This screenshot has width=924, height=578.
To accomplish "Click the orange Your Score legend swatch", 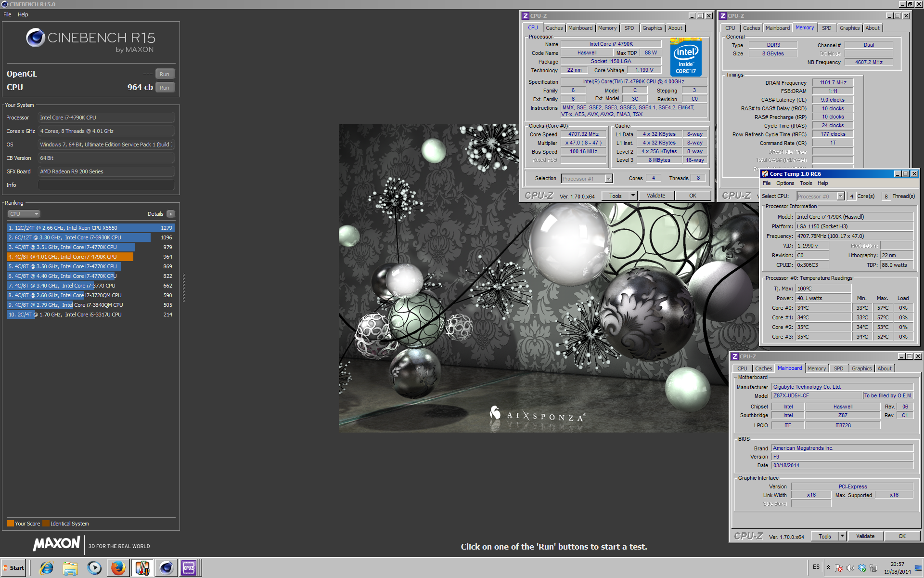I will (x=10, y=524).
